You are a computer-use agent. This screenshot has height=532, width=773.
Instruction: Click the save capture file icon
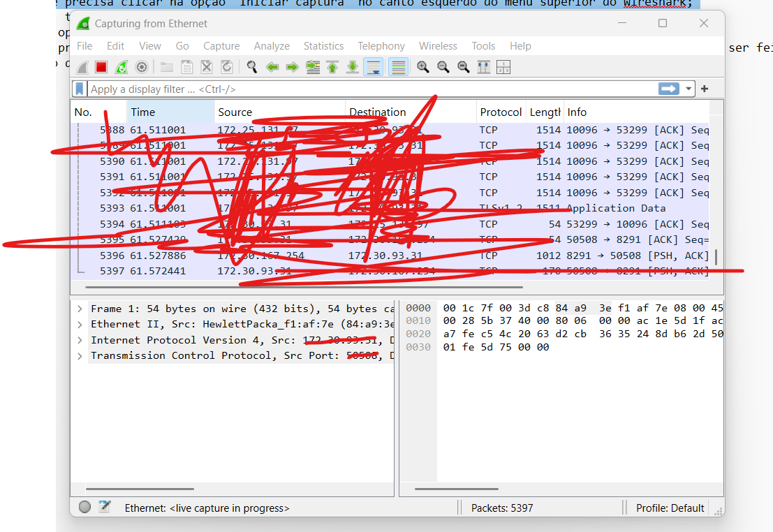pyautogui.click(x=187, y=67)
